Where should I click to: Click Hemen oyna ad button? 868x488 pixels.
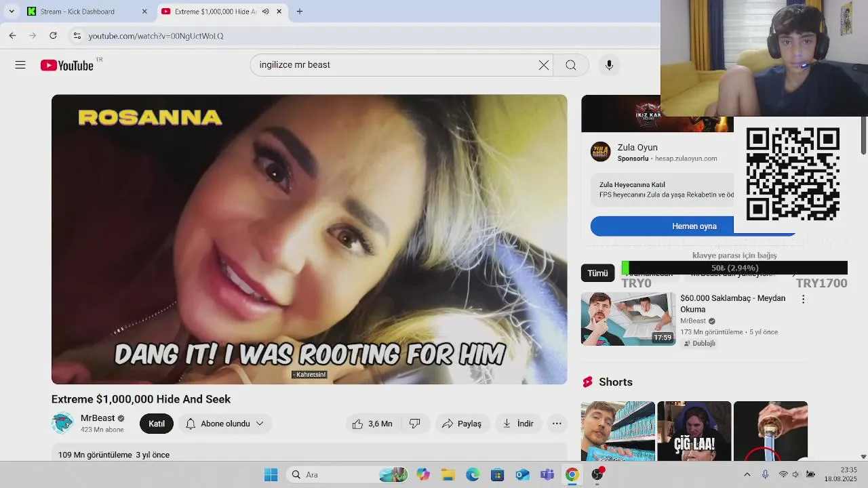coord(694,226)
